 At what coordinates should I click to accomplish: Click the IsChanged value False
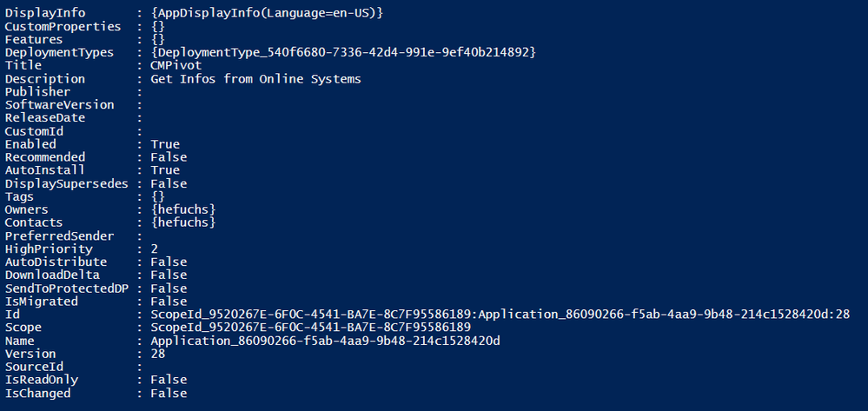[169, 393]
